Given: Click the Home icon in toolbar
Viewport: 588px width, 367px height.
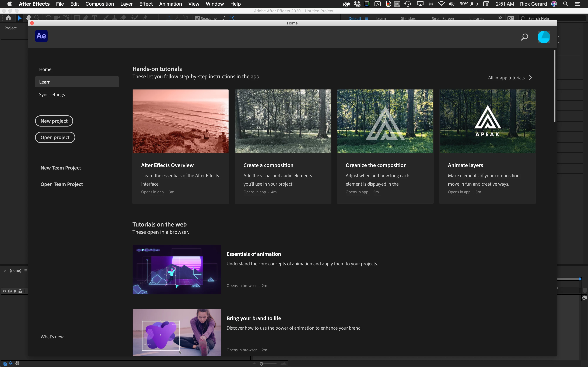Looking at the screenshot, I should click(8, 18).
